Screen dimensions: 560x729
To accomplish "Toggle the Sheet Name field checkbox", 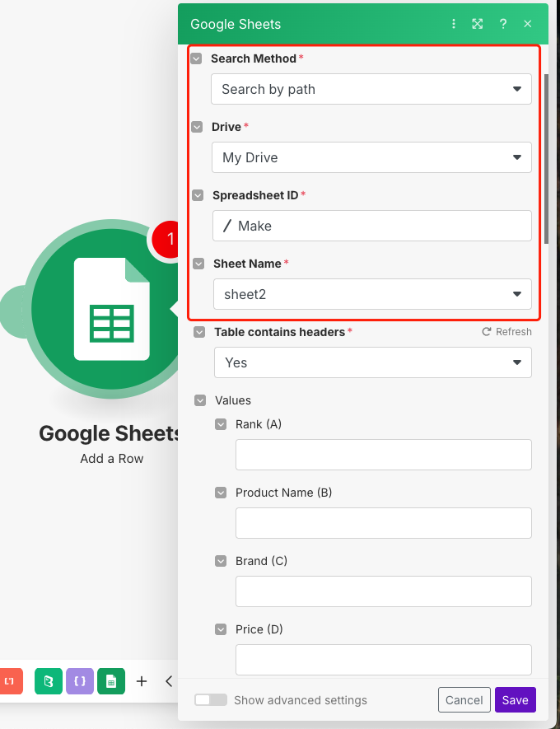I will coord(198,264).
